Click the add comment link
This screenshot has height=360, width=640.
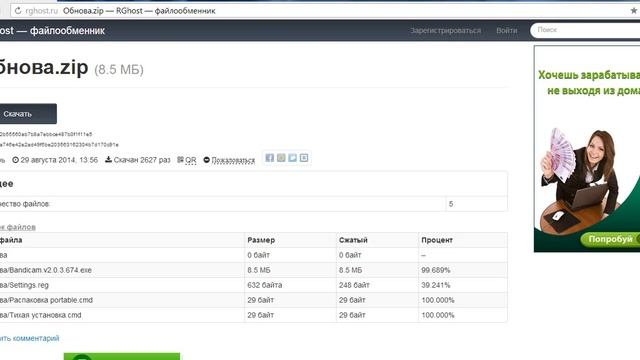tap(29, 338)
